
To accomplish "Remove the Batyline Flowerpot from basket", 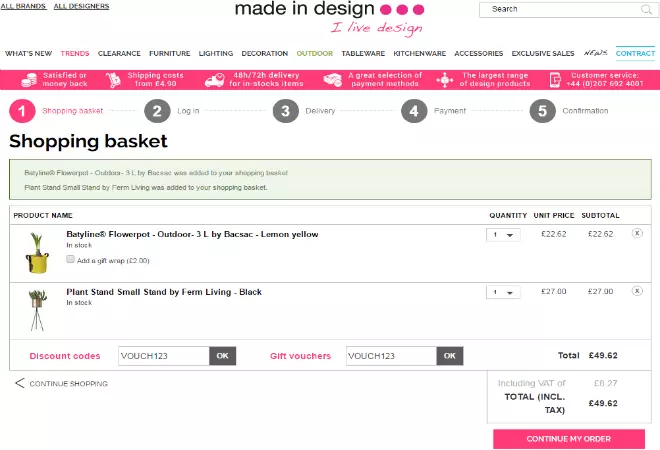I will 637,233.
